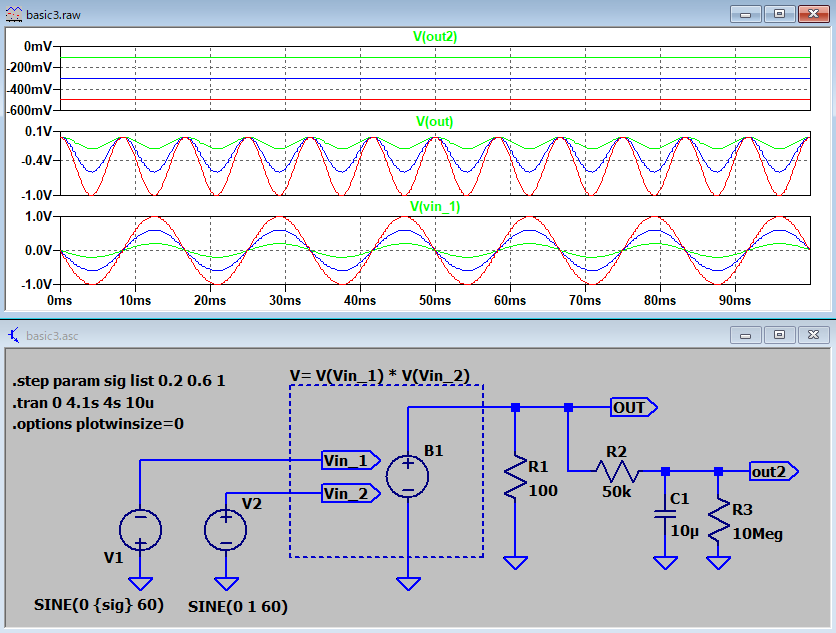The width and height of the screenshot is (836, 633).
Task: Click the OUT net label flag
Action: point(633,407)
